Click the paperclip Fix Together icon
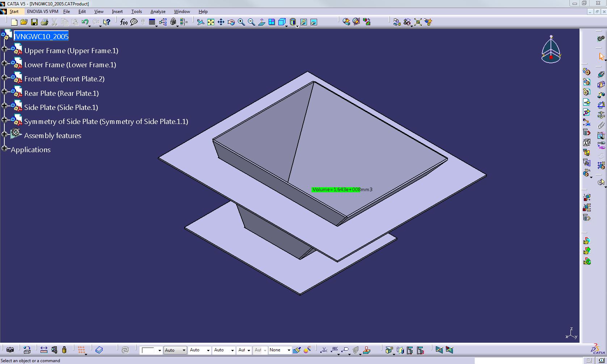The height and width of the screenshot is (364, 607). point(601,125)
